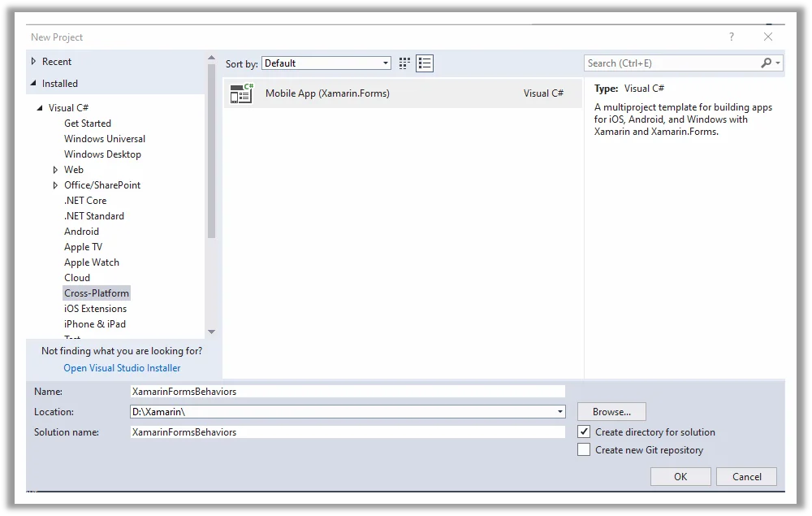The width and height of the screenshot is (812, 516).
Task: Open Visual Studio Installer link
Action: (x=123, y=368)
